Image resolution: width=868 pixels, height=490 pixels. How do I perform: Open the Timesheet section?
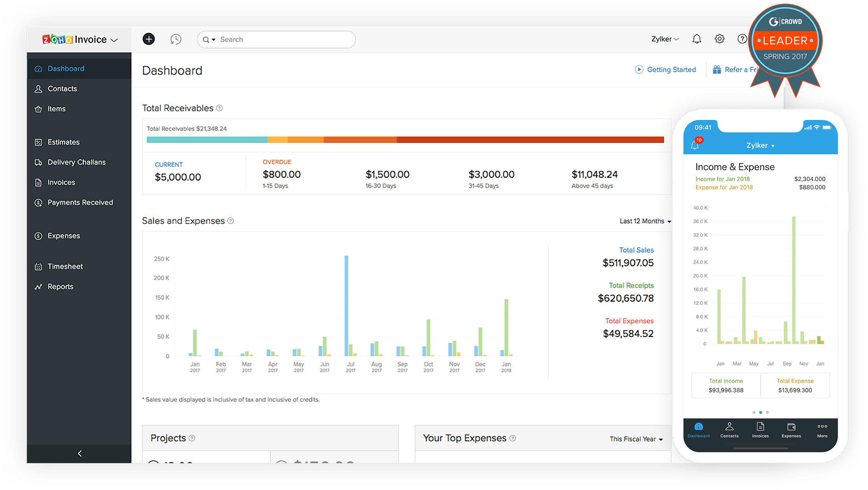65,266
